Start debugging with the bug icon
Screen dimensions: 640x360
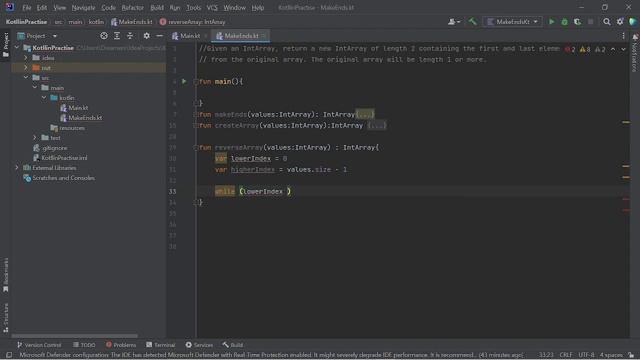564,22
